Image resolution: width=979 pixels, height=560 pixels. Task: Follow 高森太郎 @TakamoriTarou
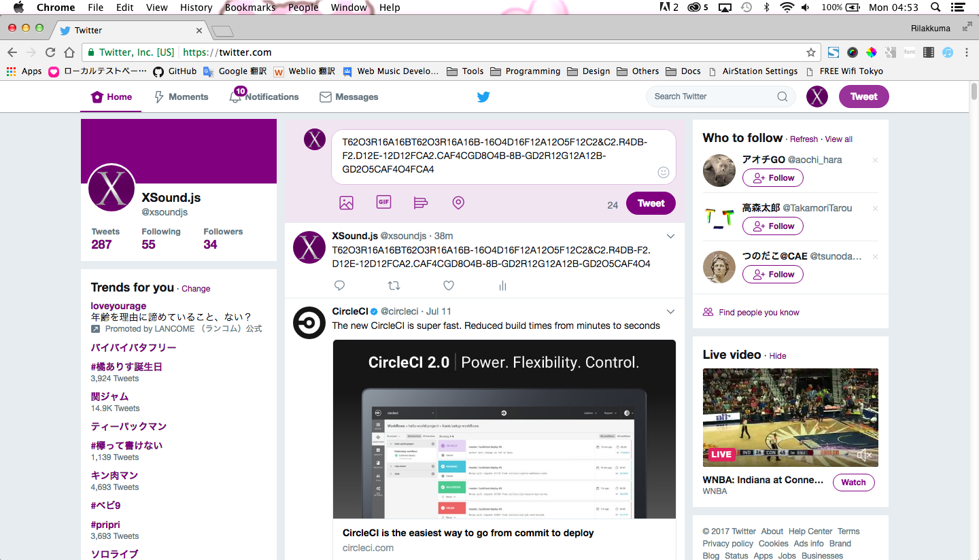click(x=773, y=226)
